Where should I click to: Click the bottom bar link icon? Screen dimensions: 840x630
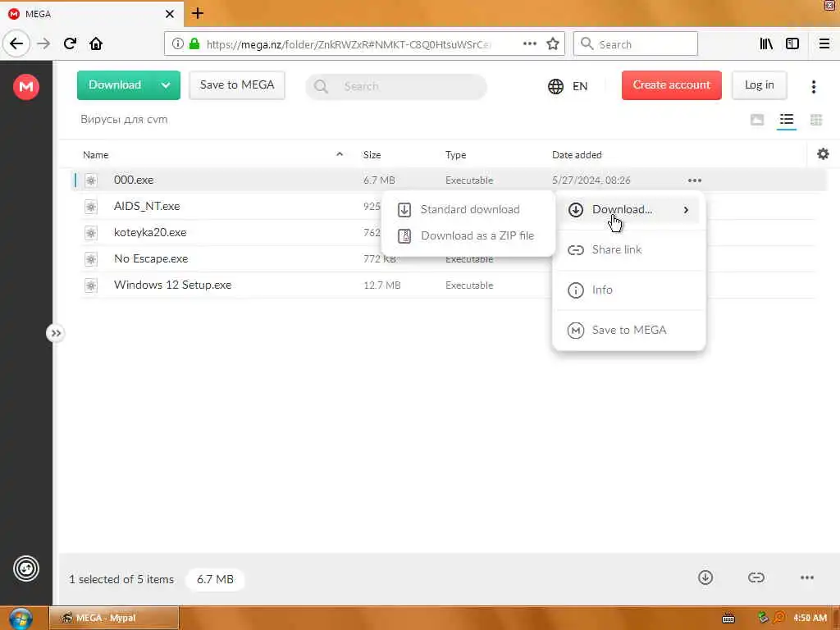(756, 577)
